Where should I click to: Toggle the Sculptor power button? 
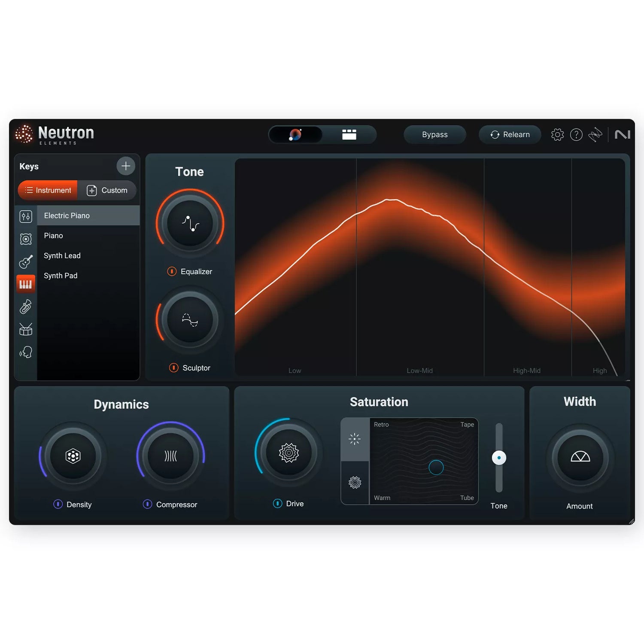[x=173, y=368]
